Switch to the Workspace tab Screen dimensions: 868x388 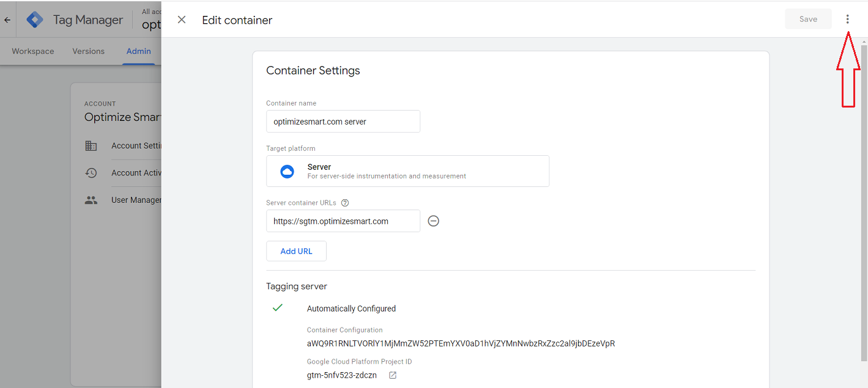[33, 51]
